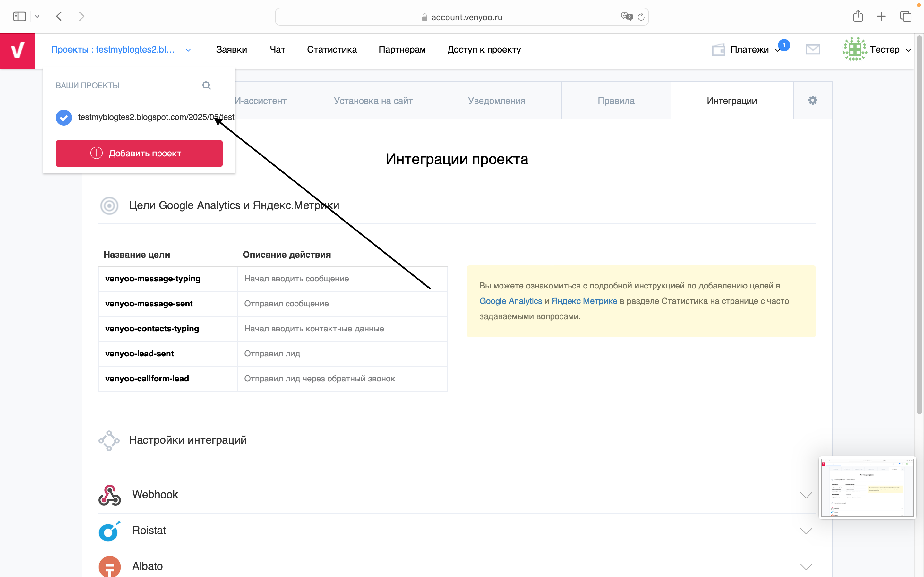Open the screenshot preview thumbnail
The image size is (924, 577).
click(867, 488)
